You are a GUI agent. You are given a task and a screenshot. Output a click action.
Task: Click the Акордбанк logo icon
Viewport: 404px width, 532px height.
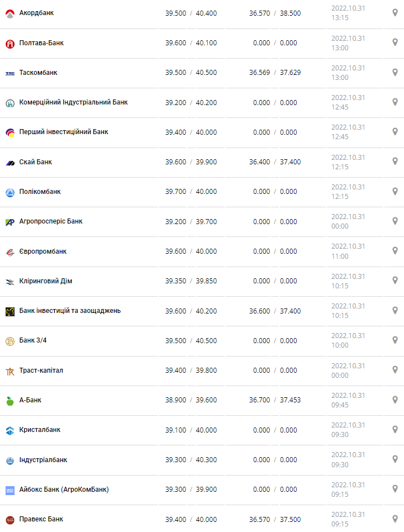tap(9, 13)
